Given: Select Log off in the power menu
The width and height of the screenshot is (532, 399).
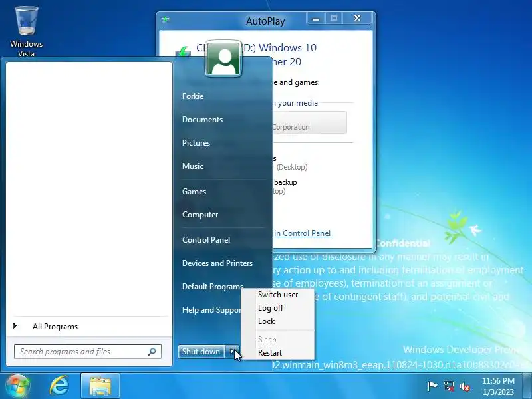Looking at the screenshot, I should point(271,308).
